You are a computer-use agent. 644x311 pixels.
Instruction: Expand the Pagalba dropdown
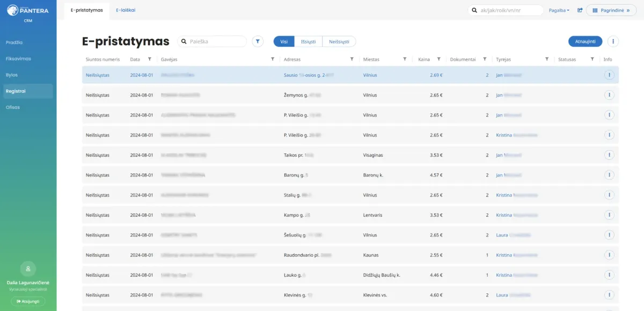(559, 10)
